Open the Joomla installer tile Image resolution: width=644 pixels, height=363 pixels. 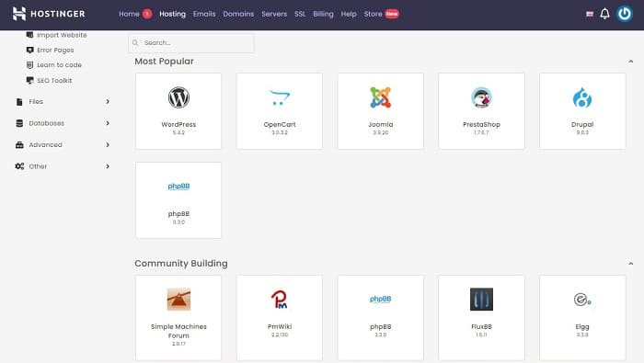(380, 111)
